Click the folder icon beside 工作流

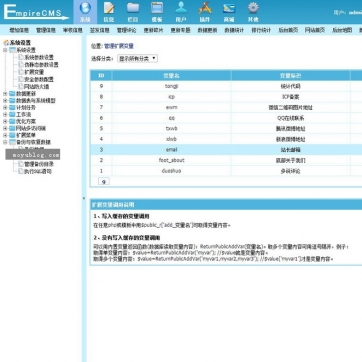click(x=12, y=115)
